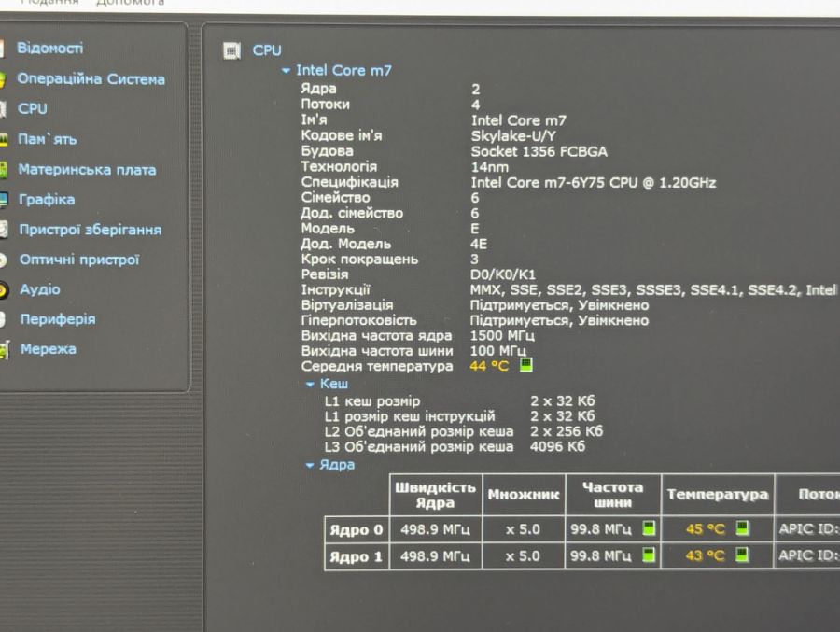Image resolution: width=840 pixels, height=632 pixels.
Task: Open the Периферія section
Action: [58, 319]
